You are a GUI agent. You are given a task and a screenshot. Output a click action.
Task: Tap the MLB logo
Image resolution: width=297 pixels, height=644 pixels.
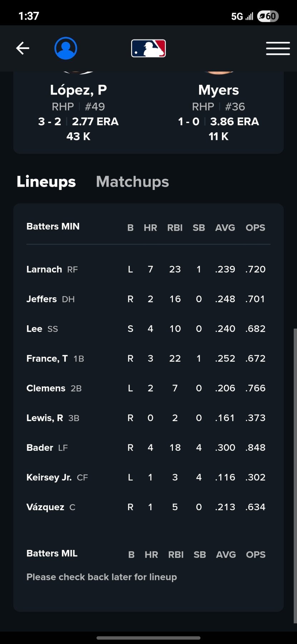point(148,48)
